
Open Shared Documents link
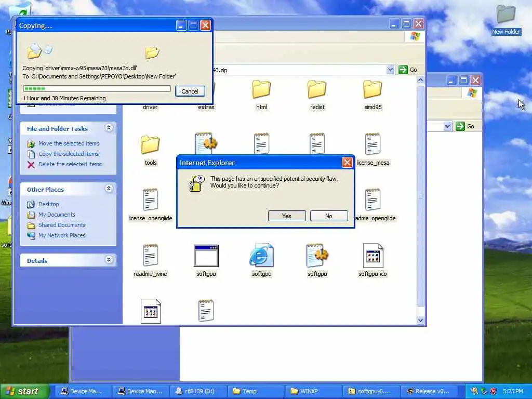62,225
